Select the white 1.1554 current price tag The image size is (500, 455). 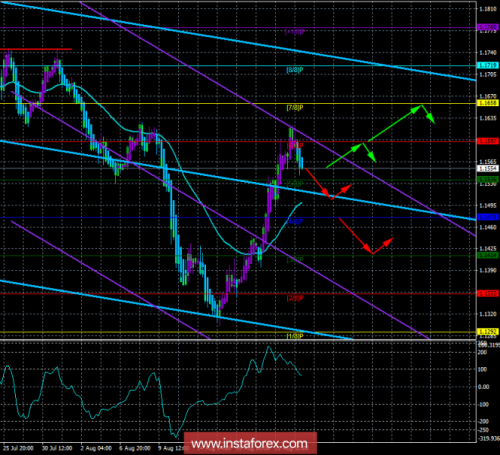(488, 168)
